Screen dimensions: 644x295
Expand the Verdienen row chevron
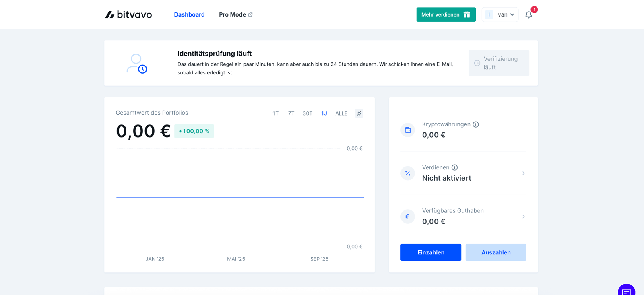[x=524, y=173]
